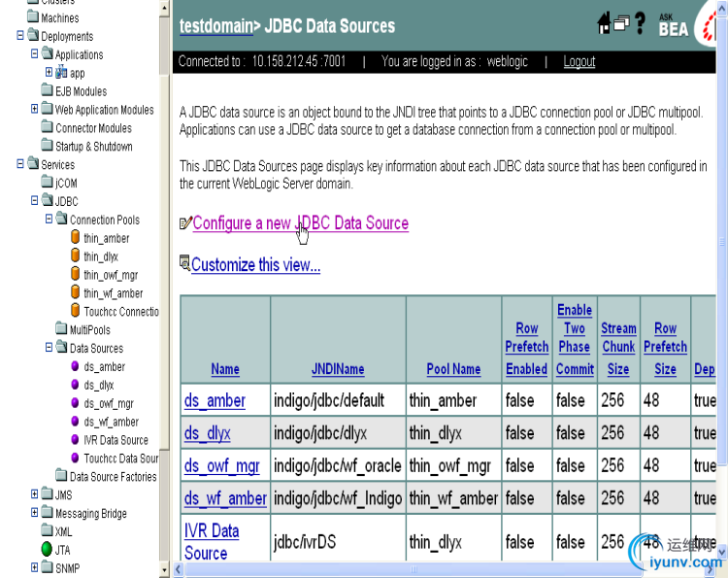Open ds_owf_mgr link in the table
This screenshot has width=728, height=578.
point(222,465)
